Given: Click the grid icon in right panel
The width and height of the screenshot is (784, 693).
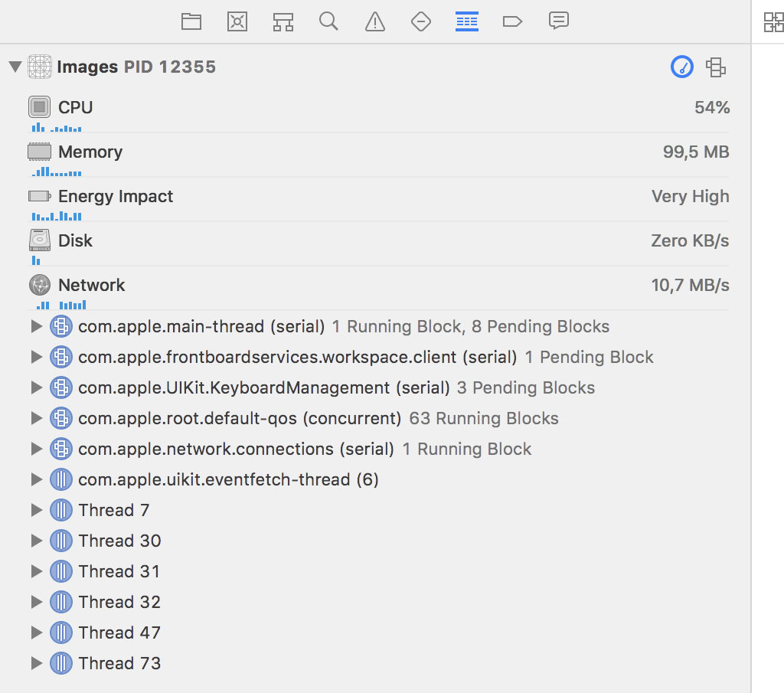Looking at the screenshot, I should (x=773, y=22).
